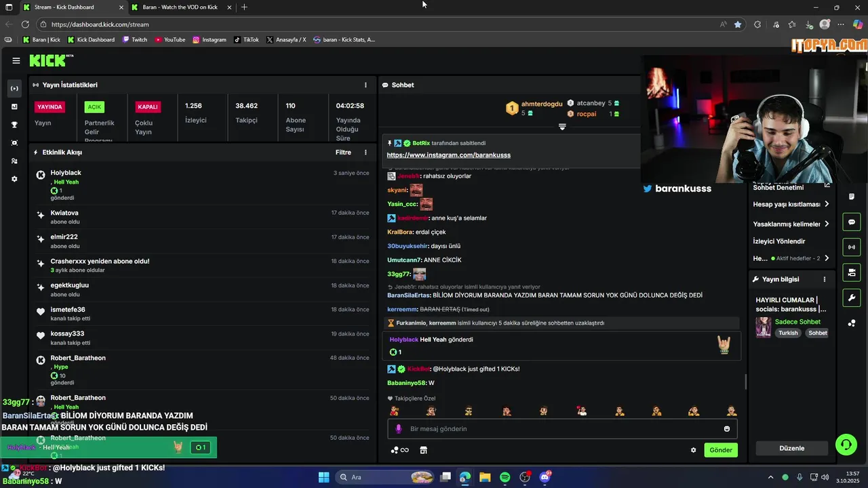The height and width of the screenshot is (488, 868).
Task: Click the microphone icon in message box
Action: tap(399, 429)
